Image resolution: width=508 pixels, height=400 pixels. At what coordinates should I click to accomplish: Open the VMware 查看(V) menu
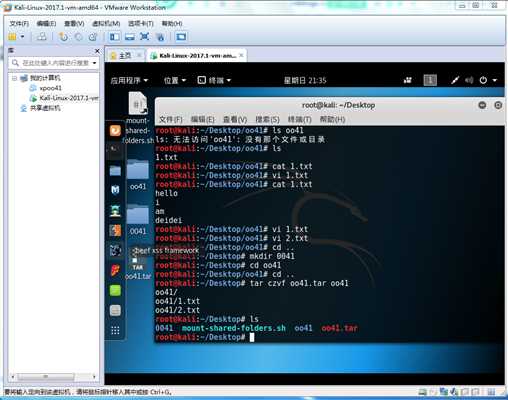click(74, 24)
